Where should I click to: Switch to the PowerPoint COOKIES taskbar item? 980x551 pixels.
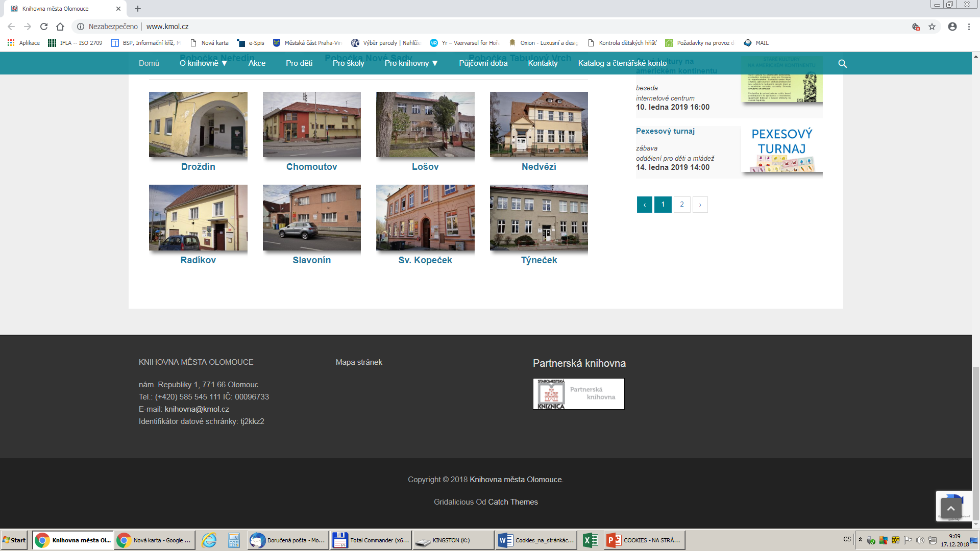[x=645, y=540]
